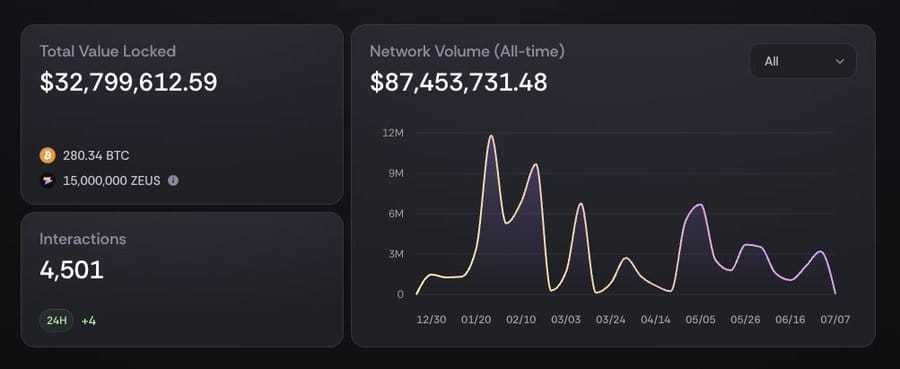
Task: Click the 01/20 date label
Action: 476,320
